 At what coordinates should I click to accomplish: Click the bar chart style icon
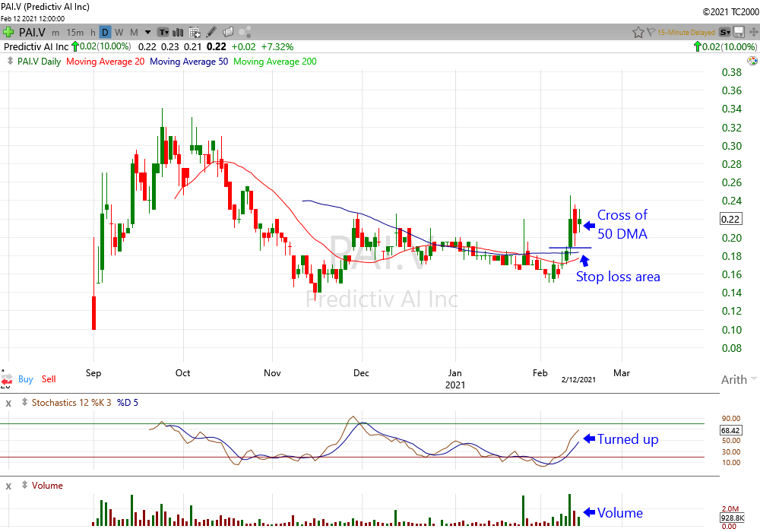tap(179, 33)
